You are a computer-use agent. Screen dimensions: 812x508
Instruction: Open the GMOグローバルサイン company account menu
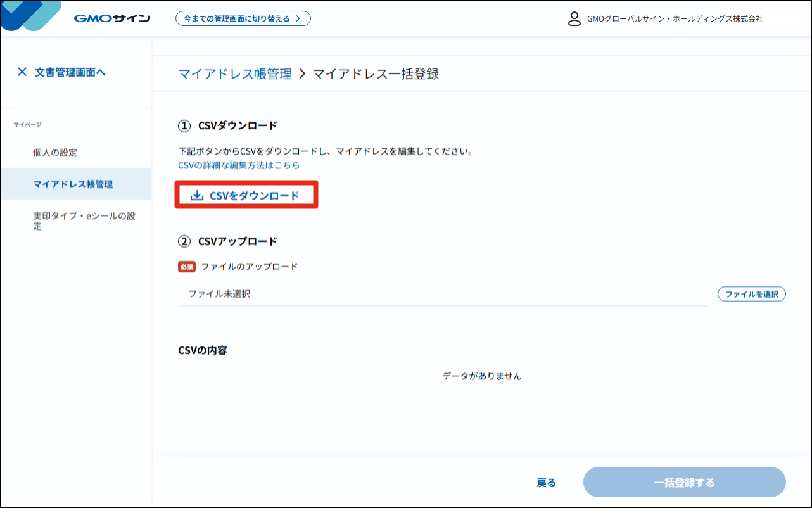(666, 18)
